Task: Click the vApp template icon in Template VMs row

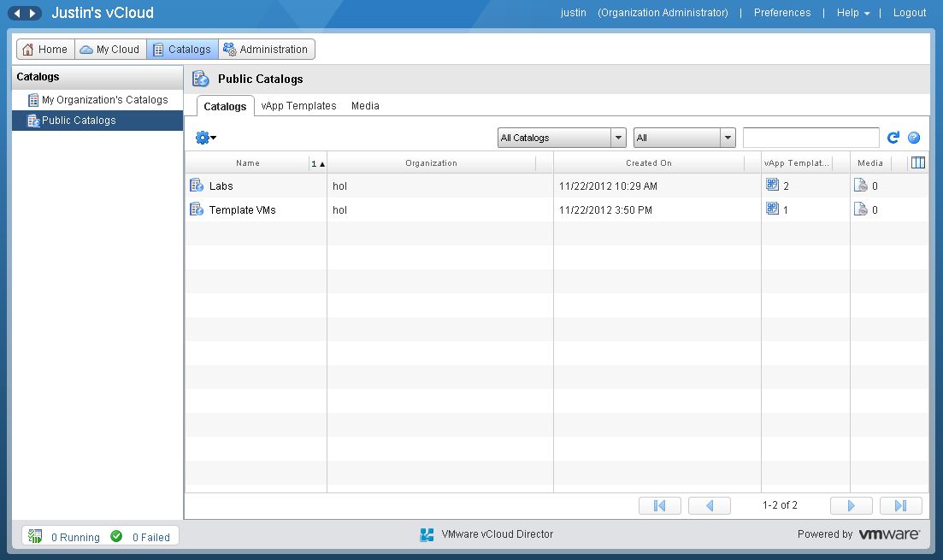Action: (772, 209)
